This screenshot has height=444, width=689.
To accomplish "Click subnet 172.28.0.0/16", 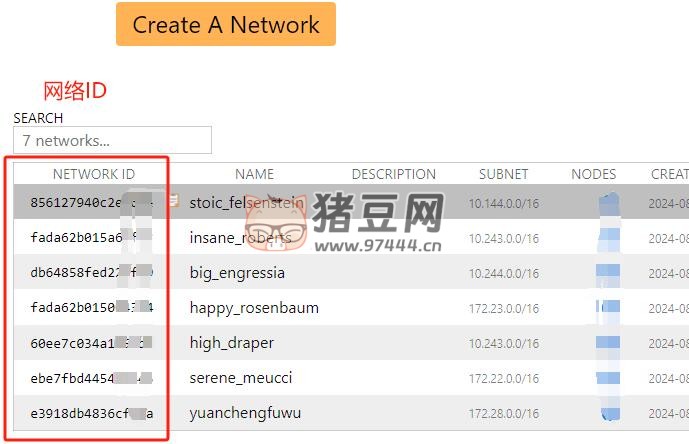I will pyautogui.click(x=504, y=414).
